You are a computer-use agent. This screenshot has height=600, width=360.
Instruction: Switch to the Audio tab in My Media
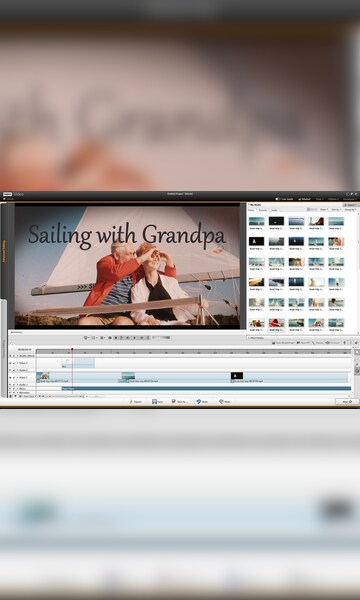coord(274,210)
